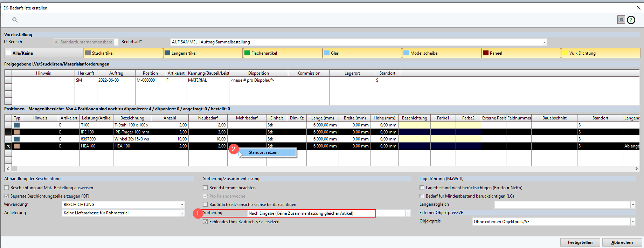Open the Objektpreis dropdown
The image size is (644, 248).
(633, 222)
